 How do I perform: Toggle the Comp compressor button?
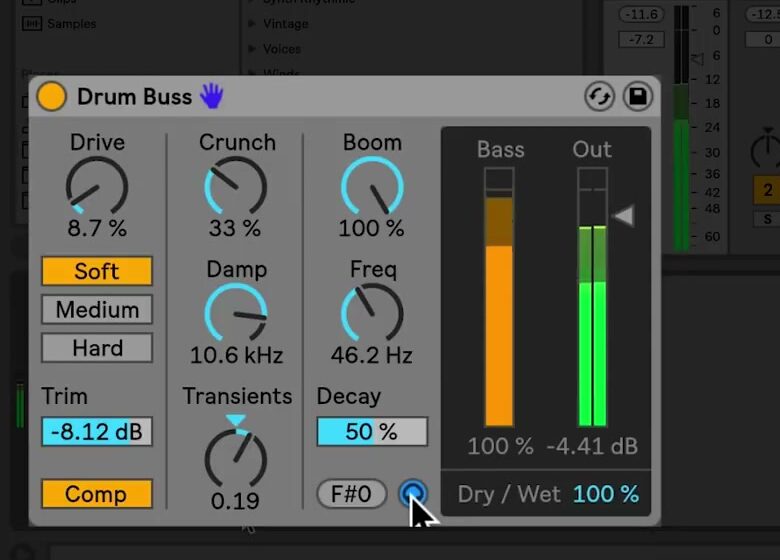pos(97,494)
